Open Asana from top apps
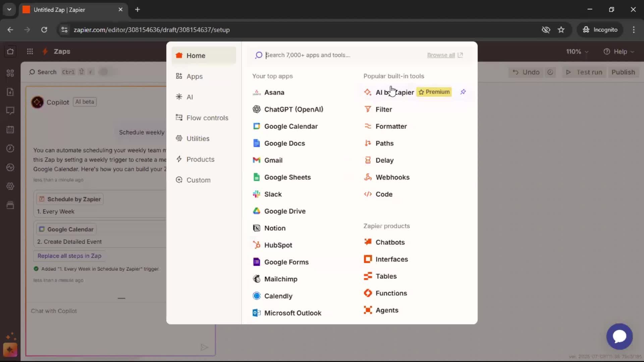This screenshot has height=362, width=644. pos(268,92)
